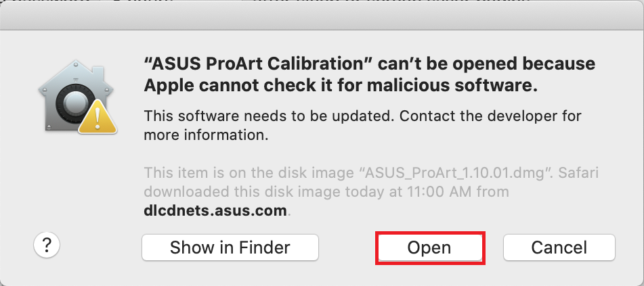Click the roof of the house icon
Screen dimensions: 644x286
tap(77, 74)
